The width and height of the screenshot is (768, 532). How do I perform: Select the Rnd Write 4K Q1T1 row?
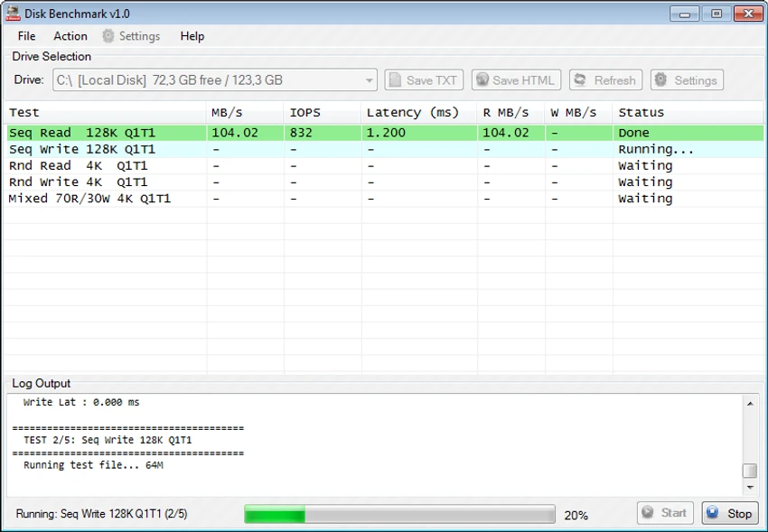pos(384,182)
